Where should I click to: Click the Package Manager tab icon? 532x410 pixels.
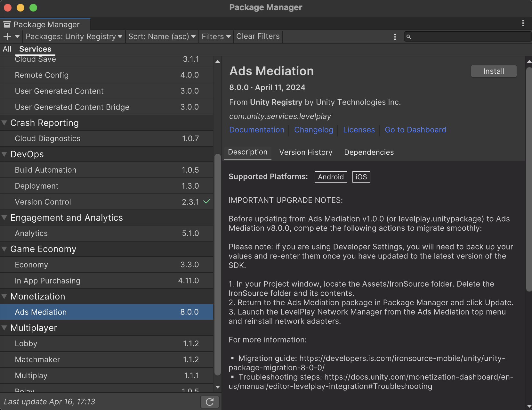point(7,25)
